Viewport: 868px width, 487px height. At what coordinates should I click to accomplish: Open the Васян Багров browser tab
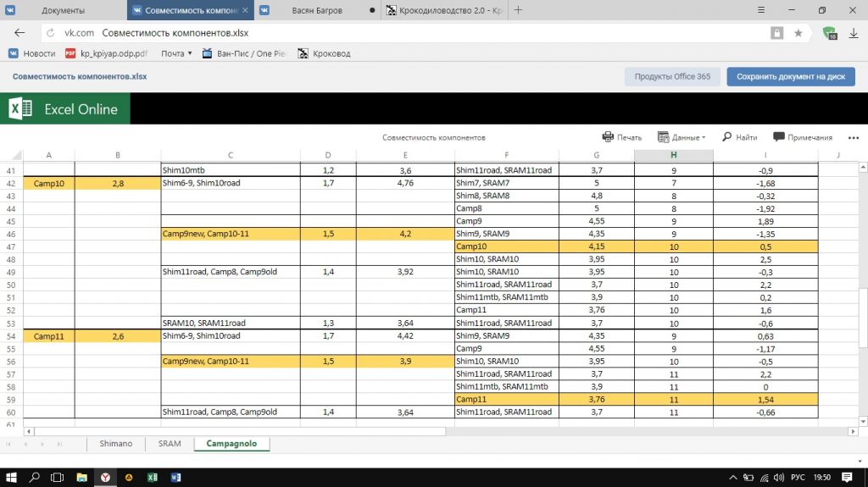coord(316,10)
